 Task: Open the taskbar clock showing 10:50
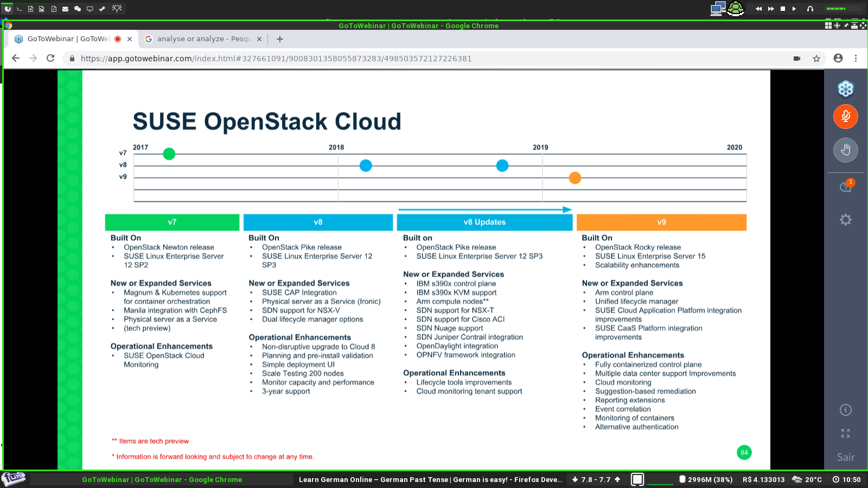847,479
